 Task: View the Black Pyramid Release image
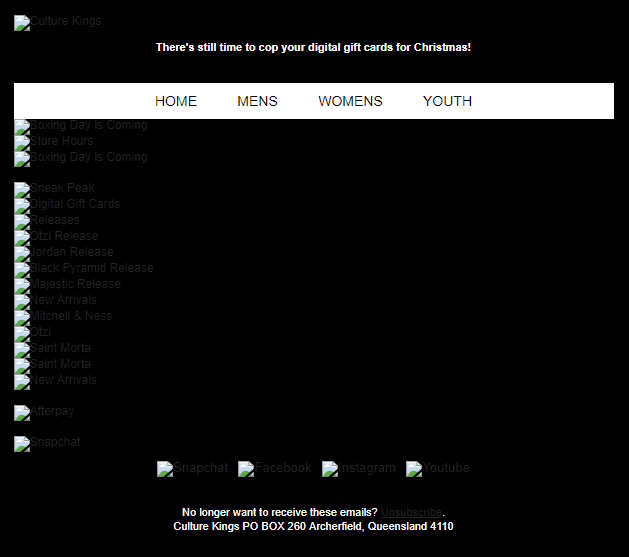click(84, 269)
